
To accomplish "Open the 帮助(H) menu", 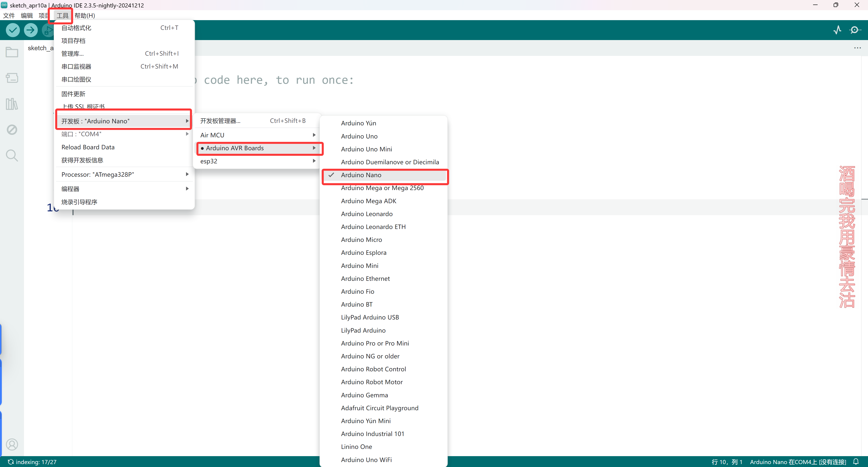I will click(x=85, y=16).
